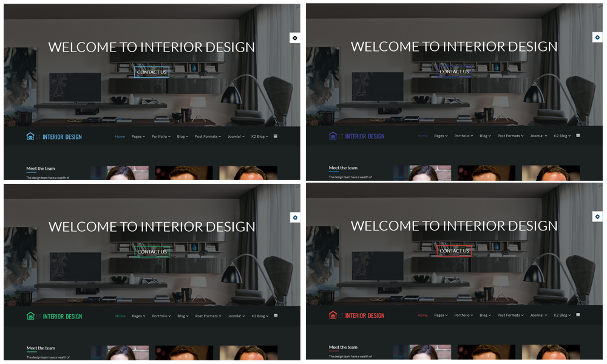
Task: Click hamburger menu icon in indigo themed preview
Action: click(578, 135)
